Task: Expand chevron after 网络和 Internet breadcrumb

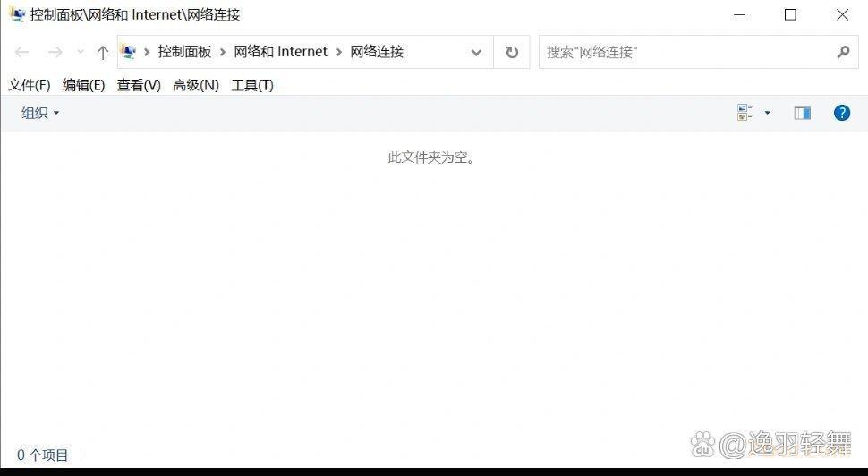Action: click(x=339, y=52)
